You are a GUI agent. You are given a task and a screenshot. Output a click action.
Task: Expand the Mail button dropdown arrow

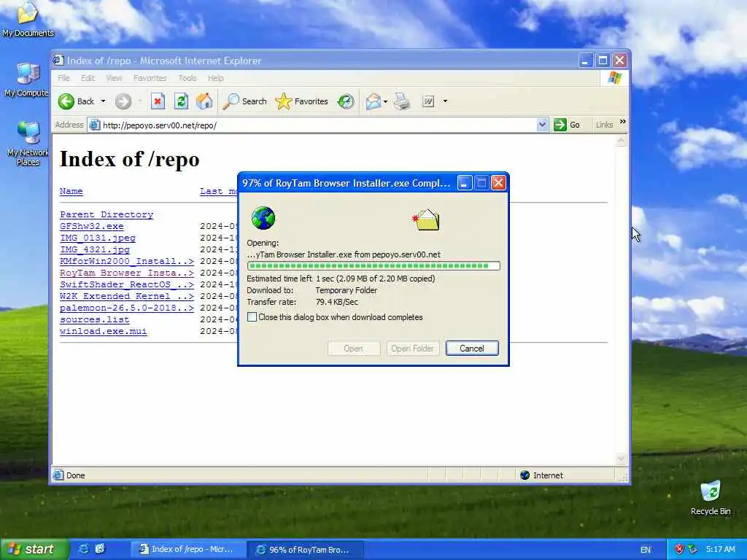[x=385, y=101]
